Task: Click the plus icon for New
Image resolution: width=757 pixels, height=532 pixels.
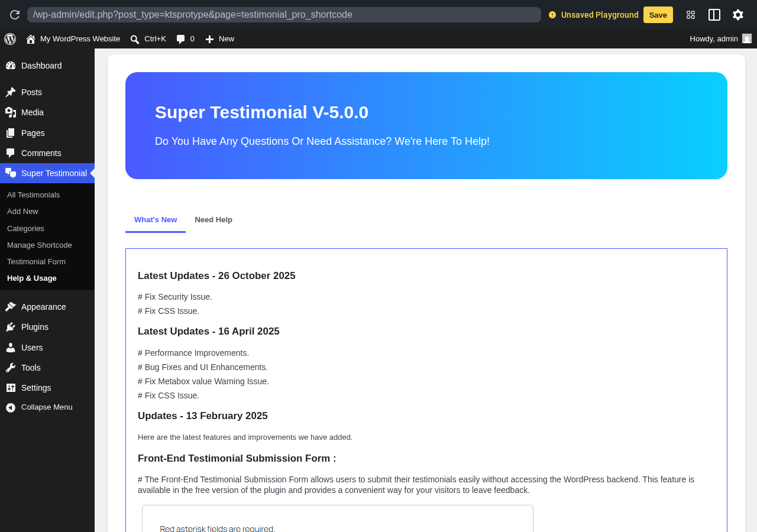Action: coord(209,39)
